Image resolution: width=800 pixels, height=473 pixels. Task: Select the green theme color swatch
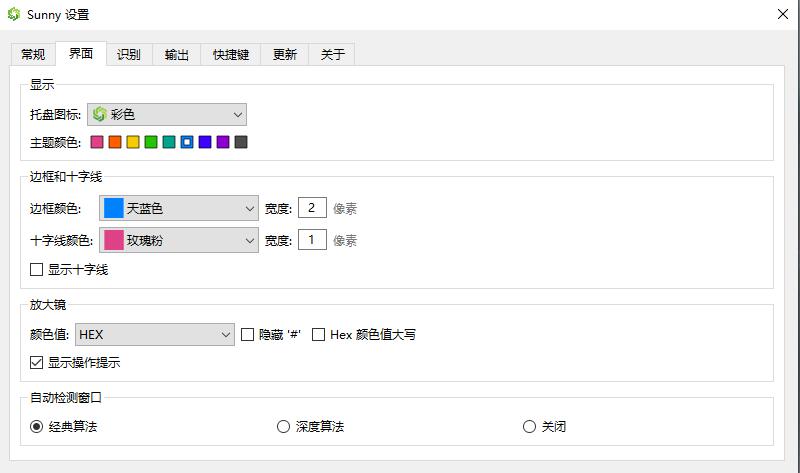tap(151, 142)
